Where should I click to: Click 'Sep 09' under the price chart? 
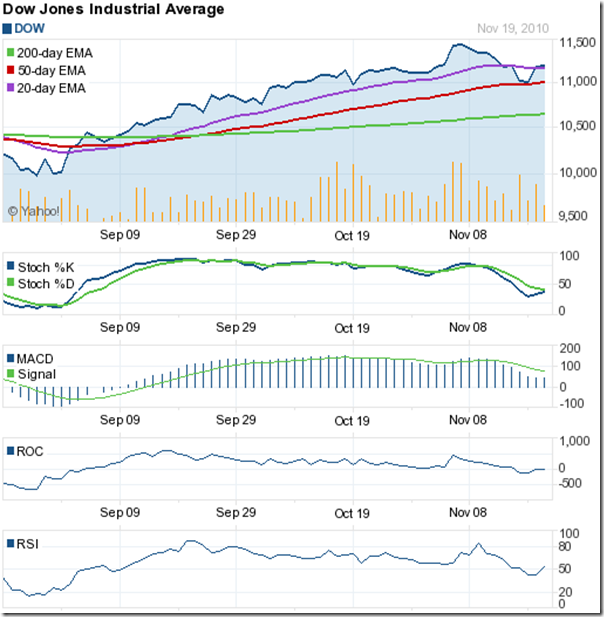tap(120, 235)
